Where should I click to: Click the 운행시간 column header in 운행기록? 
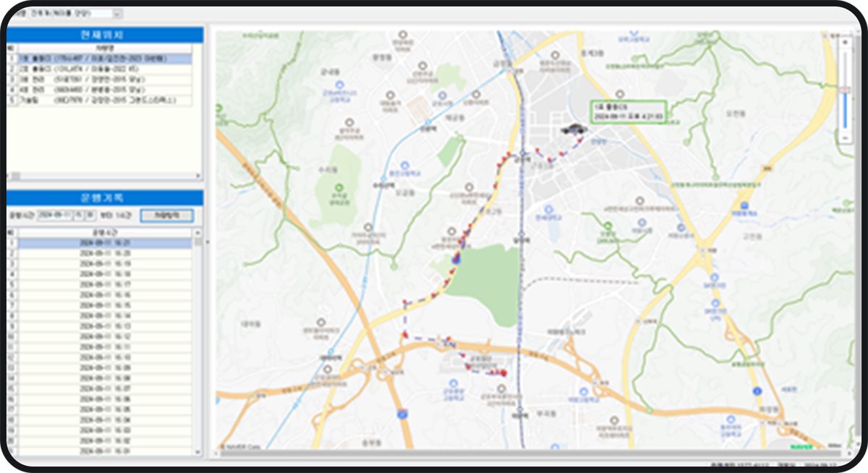[x=106, y=233]
